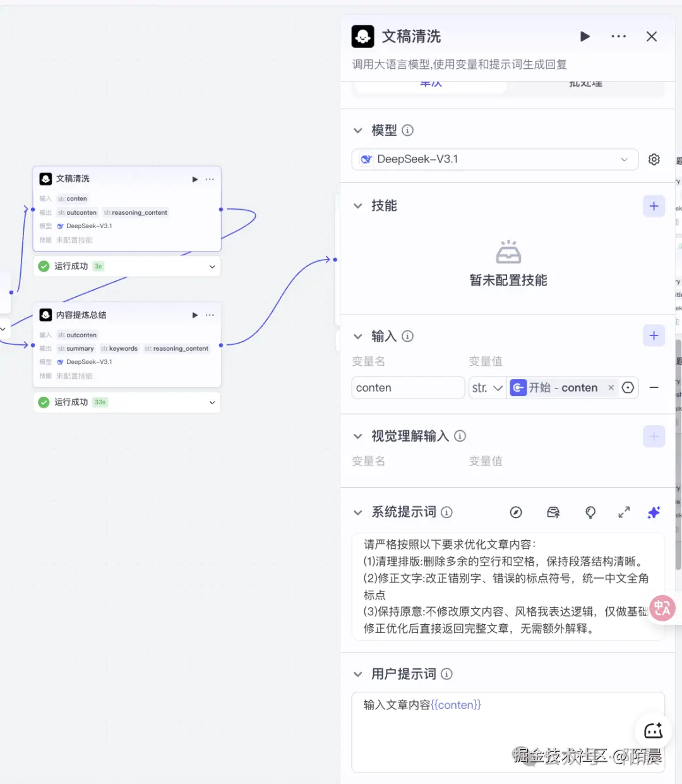Open model settings via gear icon beside DeepSeek-V3.1
Image resolution: width=682 pixels, height=784 pixels.
654,159
